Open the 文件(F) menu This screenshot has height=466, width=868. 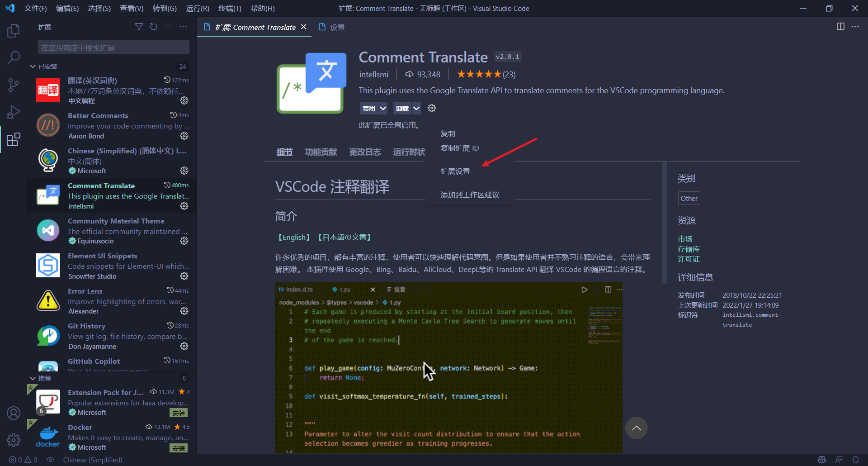click(x=35, y=8)
